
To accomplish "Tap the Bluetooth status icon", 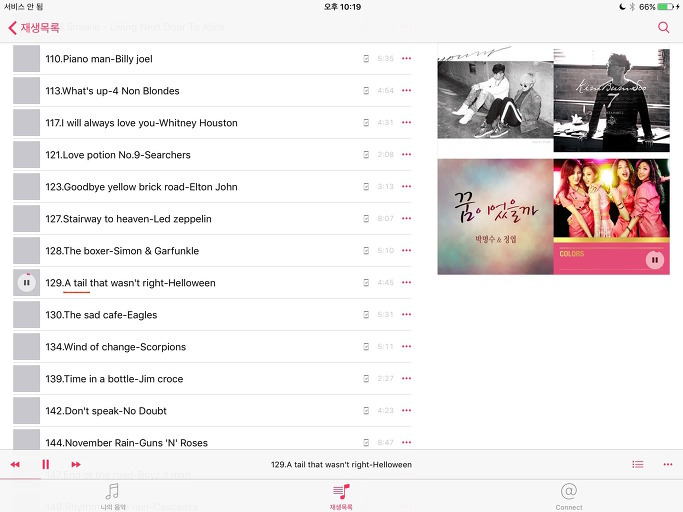I will 632,7.
